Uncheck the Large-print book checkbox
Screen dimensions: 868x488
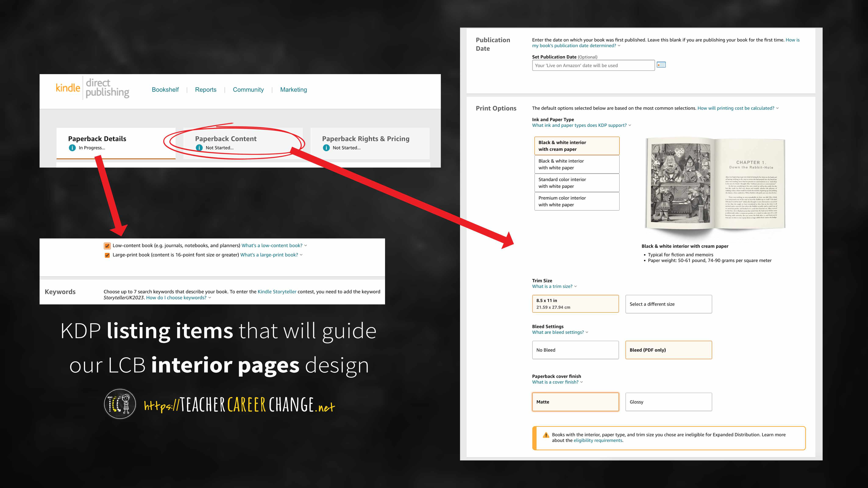[x=107, y=255]
